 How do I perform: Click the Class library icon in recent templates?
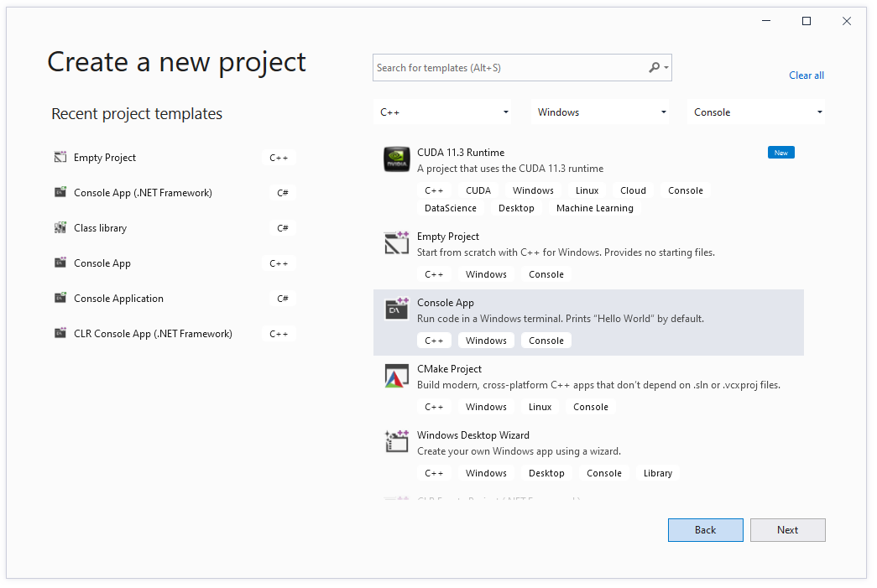pos(60,227)
